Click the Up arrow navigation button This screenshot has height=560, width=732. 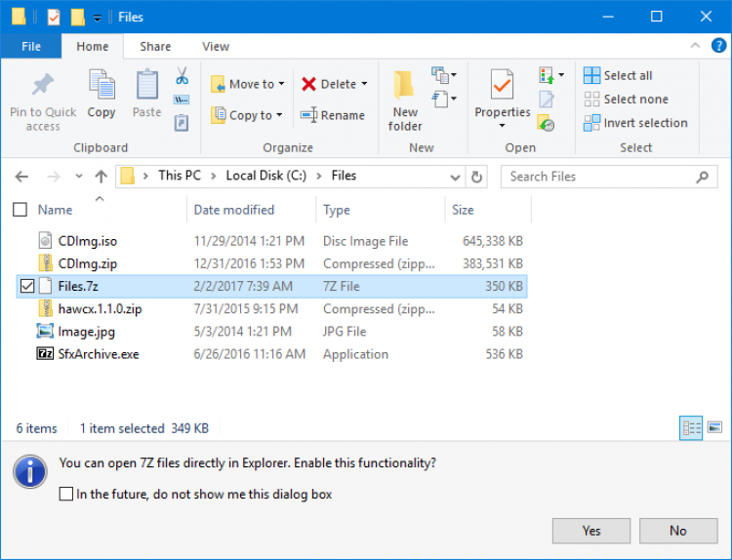coord(101,177)
